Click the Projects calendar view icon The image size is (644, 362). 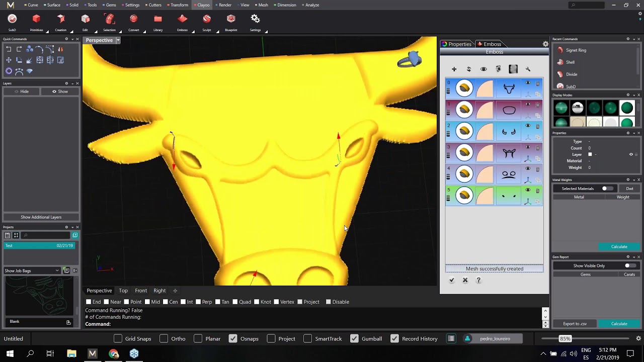7,235
